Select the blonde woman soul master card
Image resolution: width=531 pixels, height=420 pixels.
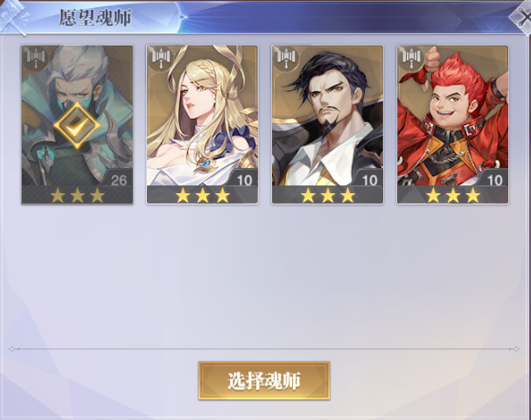click(202, 124)
